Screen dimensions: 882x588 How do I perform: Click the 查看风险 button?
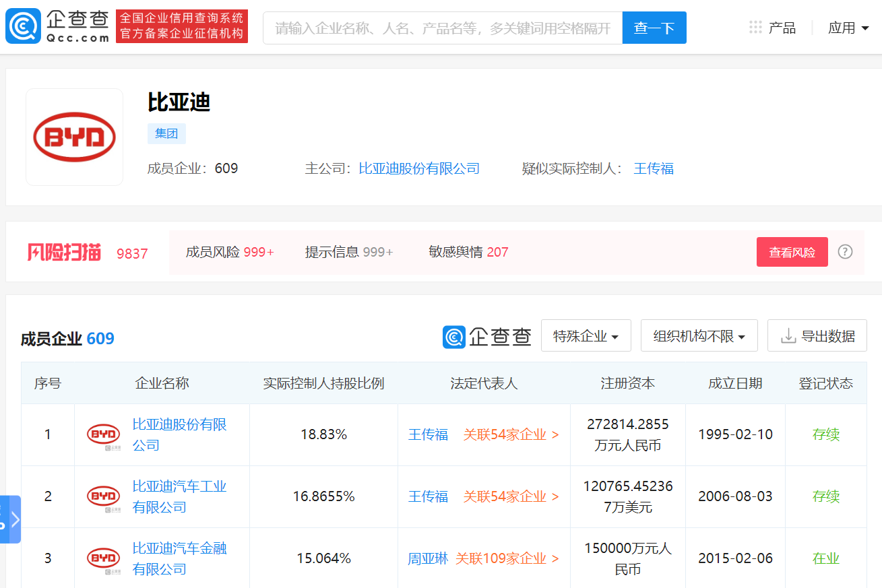coord(792,252)
